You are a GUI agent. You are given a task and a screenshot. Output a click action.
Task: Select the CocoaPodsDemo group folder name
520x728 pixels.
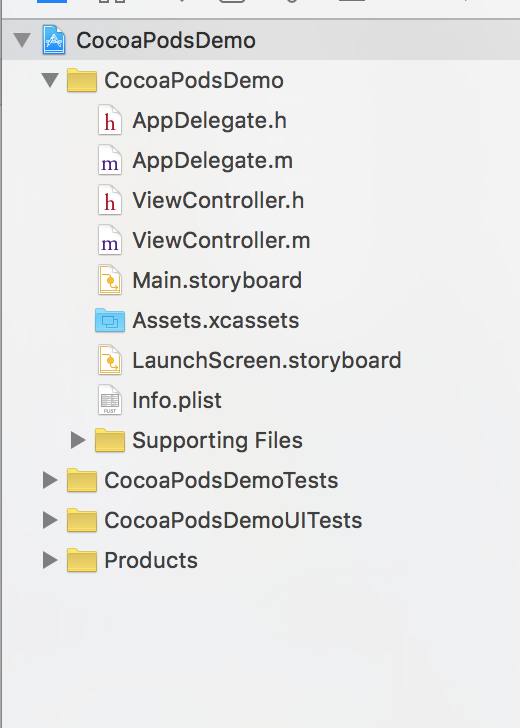coord(194,80)
